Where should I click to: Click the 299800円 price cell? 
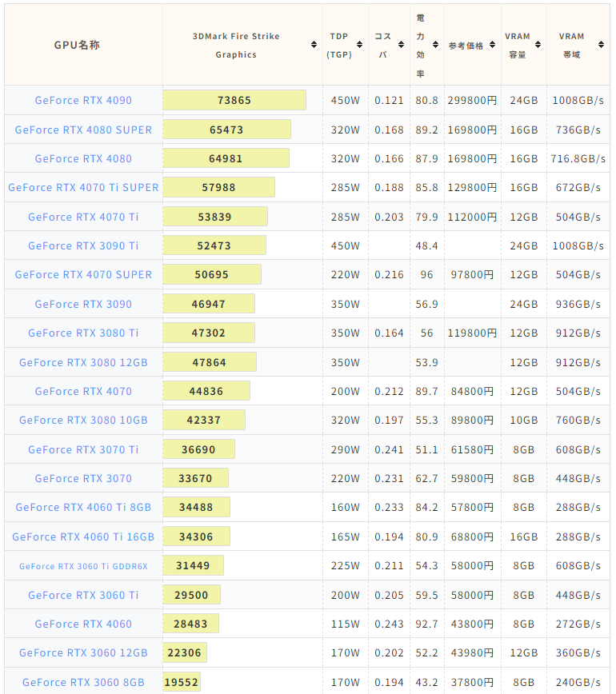(x=472, y=101)
